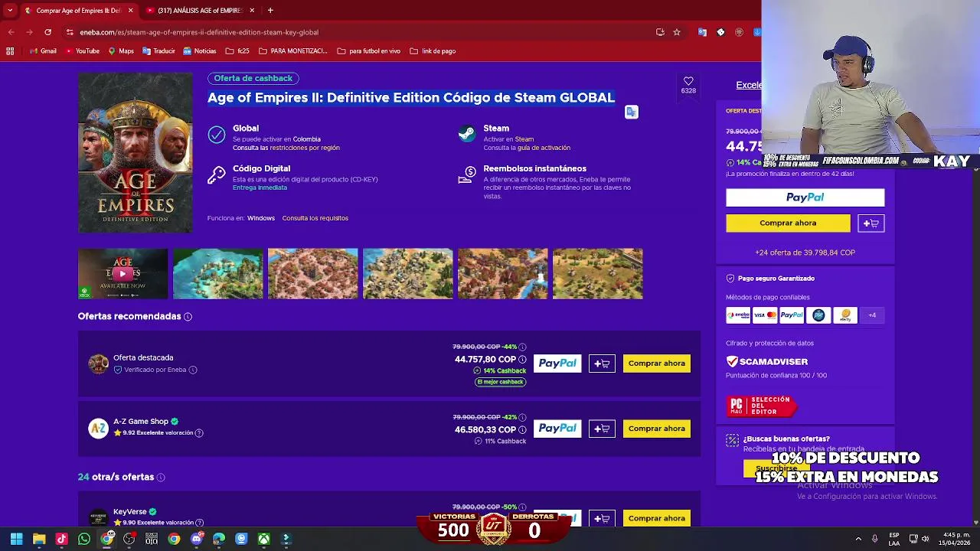Open the fc25 bookmark folder

pos(237,51)
